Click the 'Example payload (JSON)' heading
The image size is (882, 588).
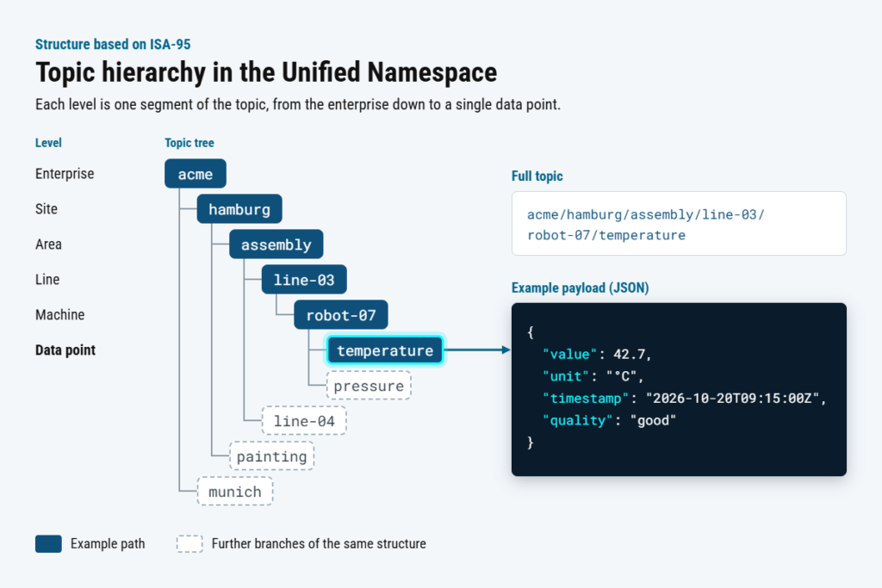[580, 288]
